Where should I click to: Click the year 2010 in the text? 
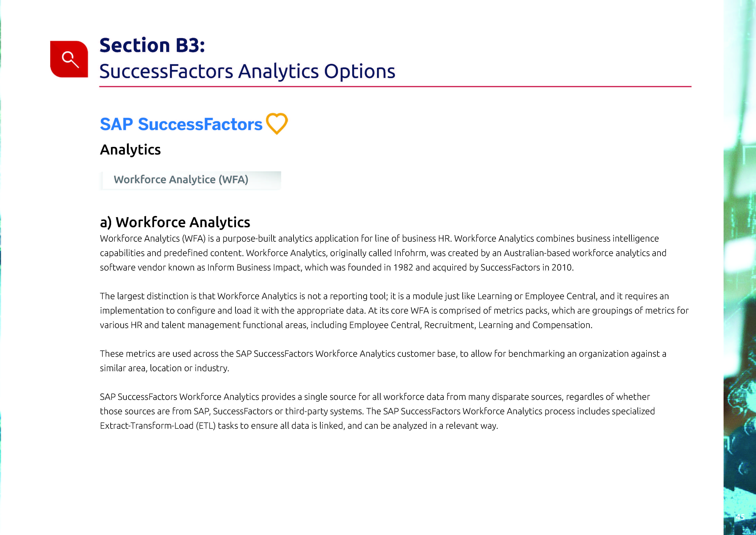coord(561,268)
